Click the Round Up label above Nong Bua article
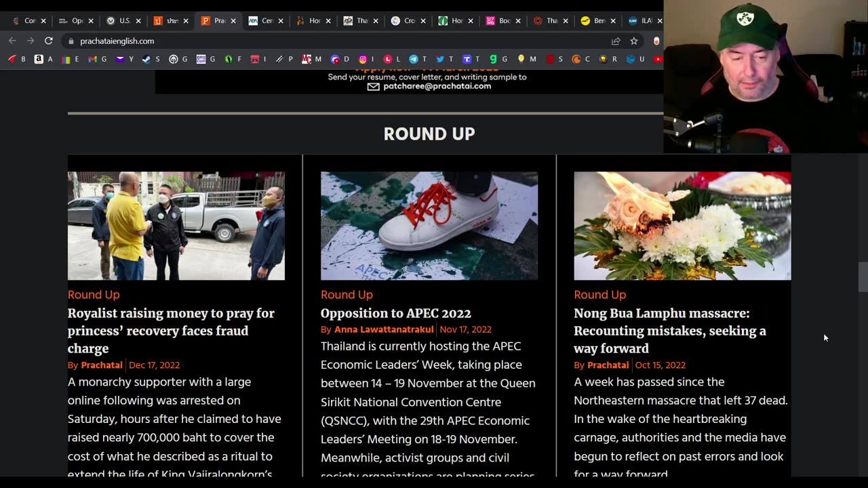The image size is (868, 488). [x=600, y=295]
